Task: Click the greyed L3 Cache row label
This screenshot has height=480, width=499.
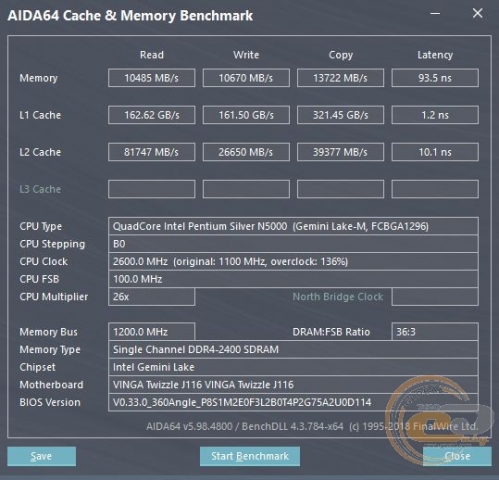Action: pos(40,189)
